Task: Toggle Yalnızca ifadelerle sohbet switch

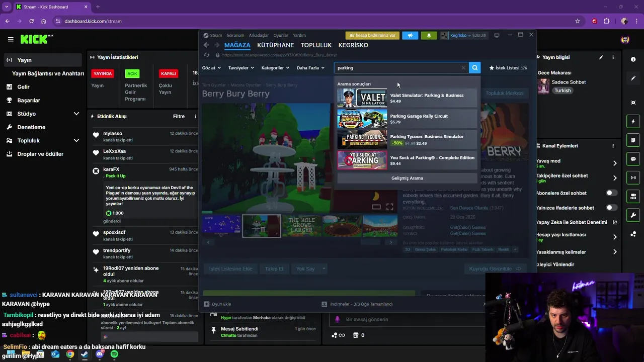Action: click(611, 208)
